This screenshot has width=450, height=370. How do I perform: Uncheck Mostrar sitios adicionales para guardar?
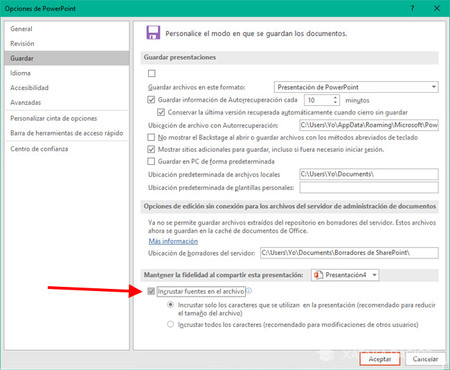coord(151,149)
